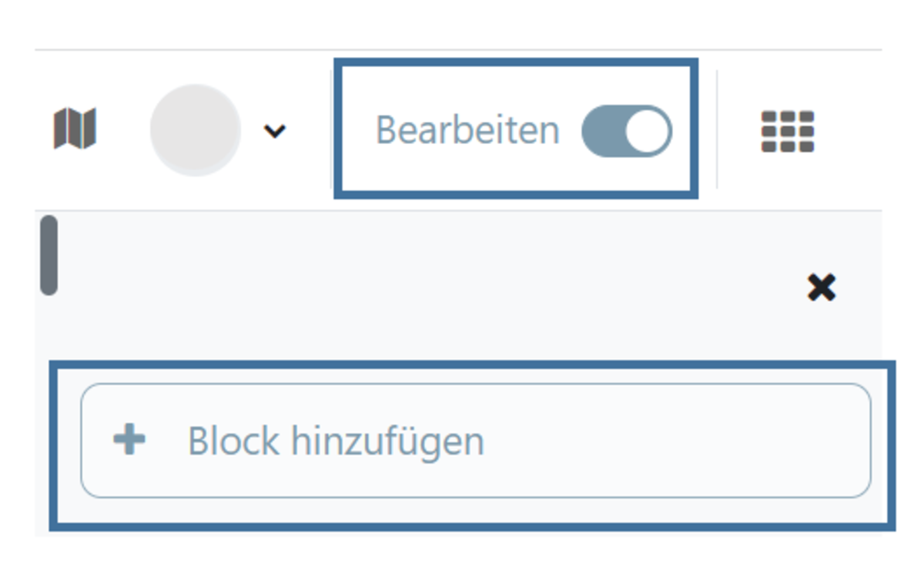The width and height of the screenshot is (924, 584).
Task: Click the white knob of Bearbeiten switch
Action: tap(647, 131)
